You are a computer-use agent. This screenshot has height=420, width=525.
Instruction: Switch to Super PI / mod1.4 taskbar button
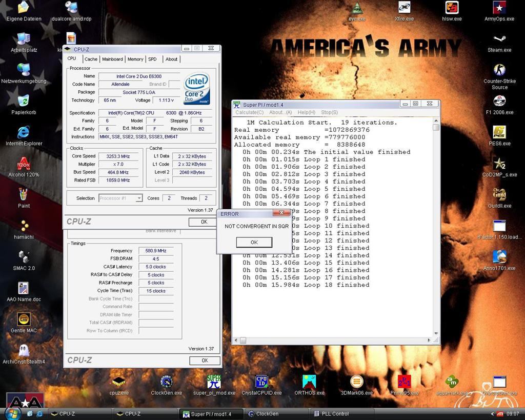[x=211, y=414]
